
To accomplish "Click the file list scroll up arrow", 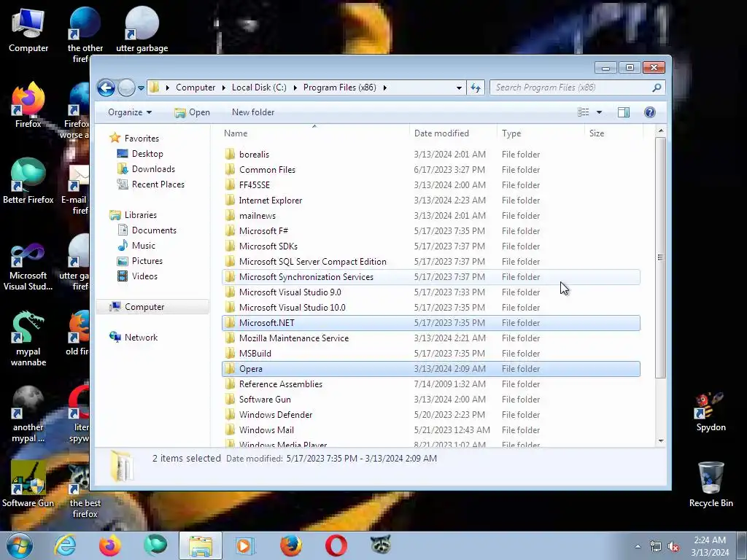I will pyautogui.click(x=660, y=131).
